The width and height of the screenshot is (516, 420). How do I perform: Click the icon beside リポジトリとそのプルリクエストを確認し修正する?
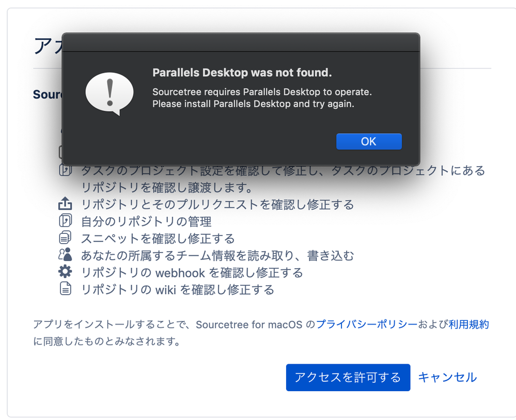[x=65, y=204]
